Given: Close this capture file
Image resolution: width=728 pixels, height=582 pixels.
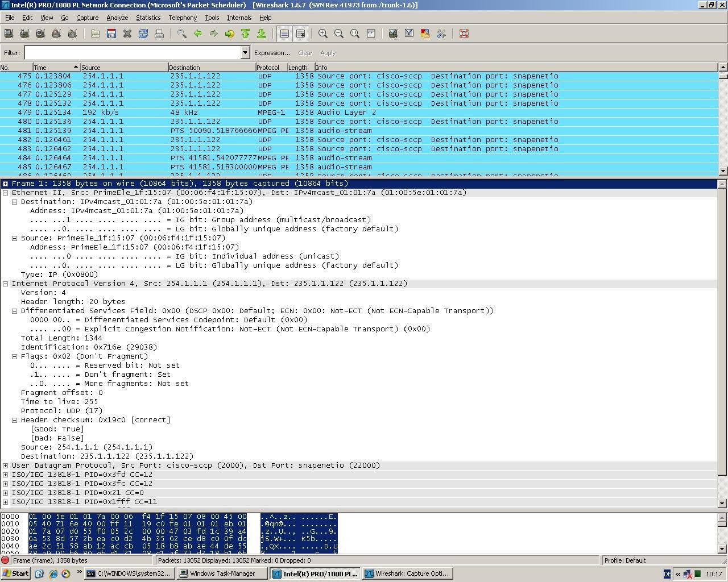Looking at the screenshot, I should click(x=127, y=34).
